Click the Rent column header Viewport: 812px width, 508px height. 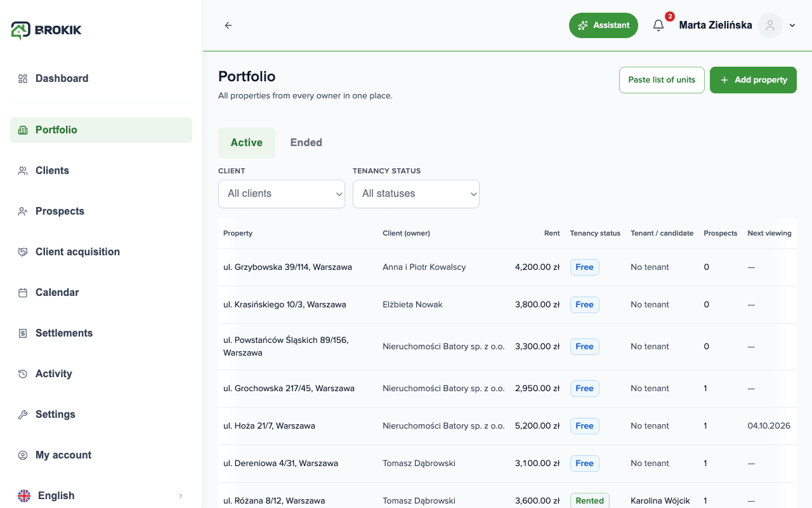pyautogui.click(x=552, y=234)
